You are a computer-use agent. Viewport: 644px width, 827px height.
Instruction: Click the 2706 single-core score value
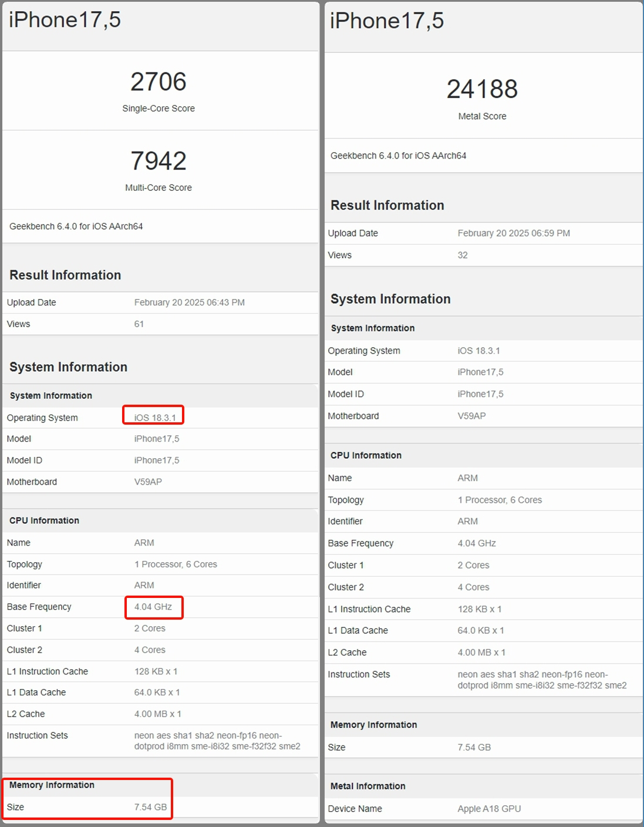click(x=159, y=82)
